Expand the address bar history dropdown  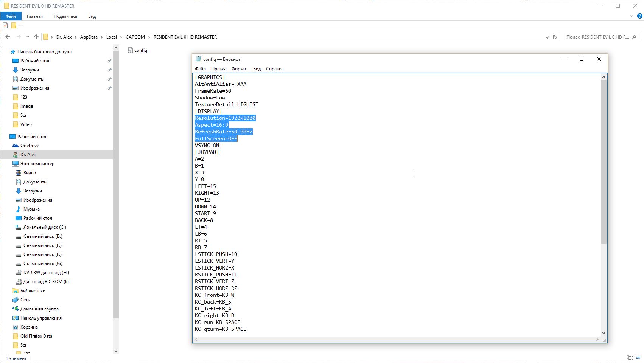[547, 37]
